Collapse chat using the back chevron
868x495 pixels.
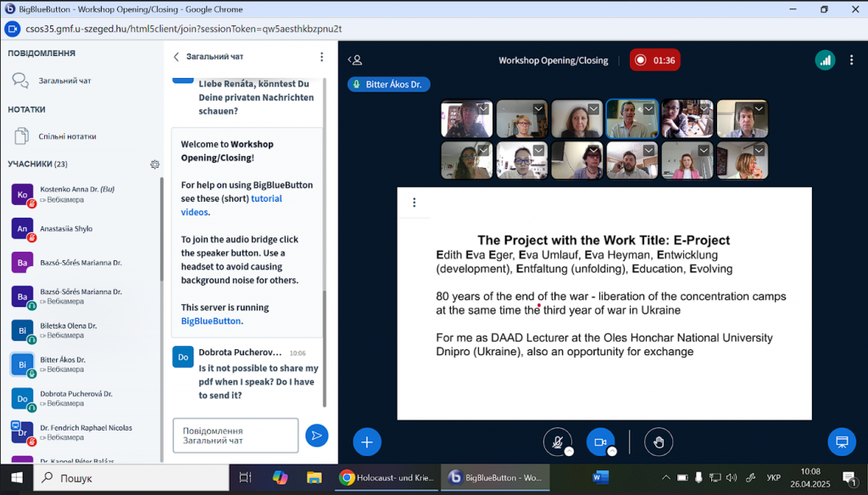click(176, 57)
